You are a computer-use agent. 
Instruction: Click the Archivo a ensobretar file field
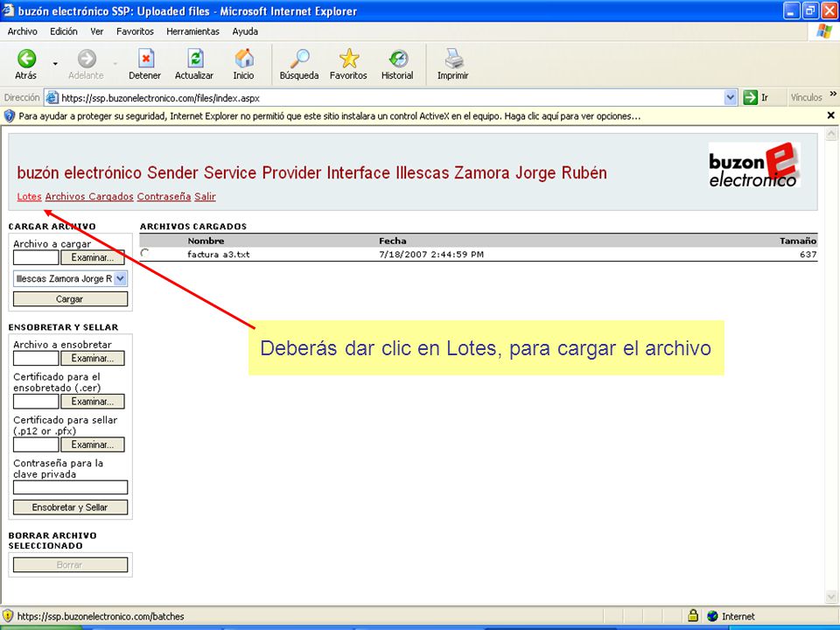36,359
